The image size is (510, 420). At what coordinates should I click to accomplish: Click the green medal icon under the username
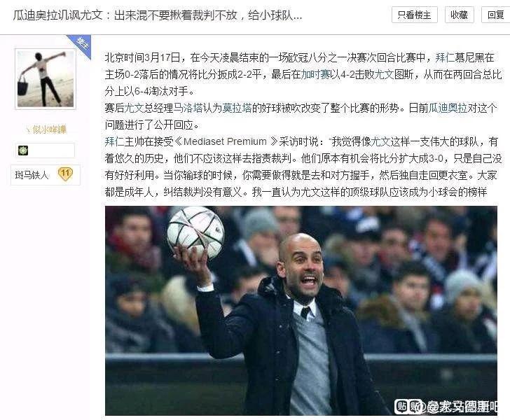tap(23, 150)
